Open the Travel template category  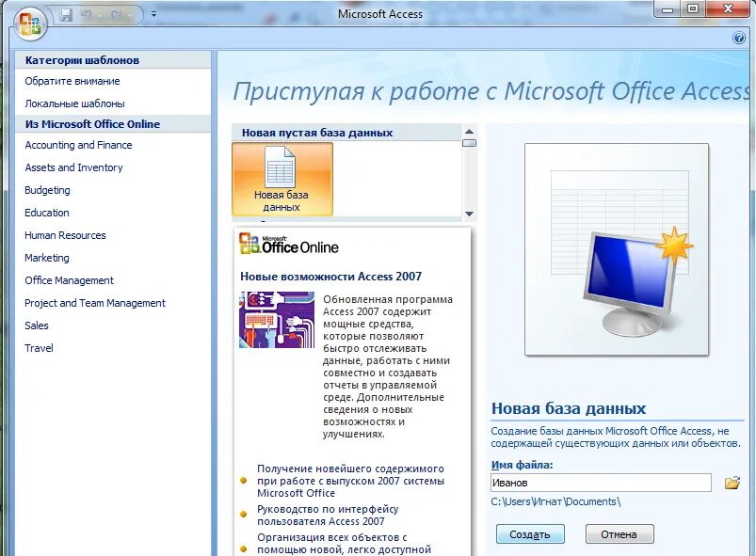(x=39, y=348)
